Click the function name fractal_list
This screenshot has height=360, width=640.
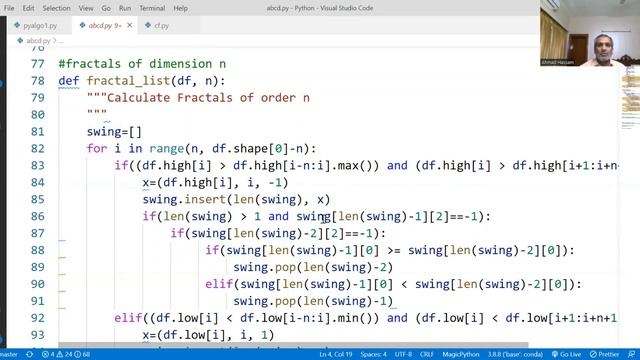128,81
